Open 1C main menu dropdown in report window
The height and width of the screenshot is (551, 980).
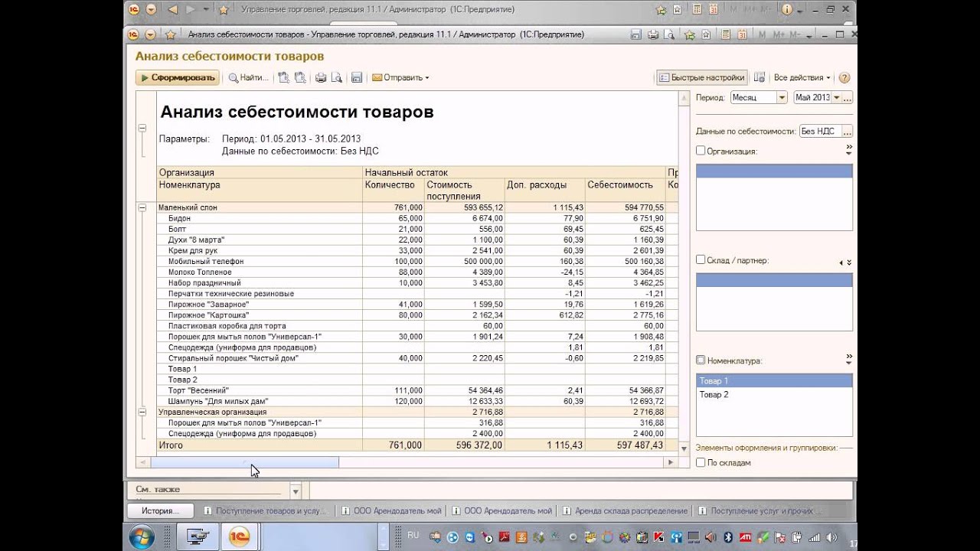point(149,34)
